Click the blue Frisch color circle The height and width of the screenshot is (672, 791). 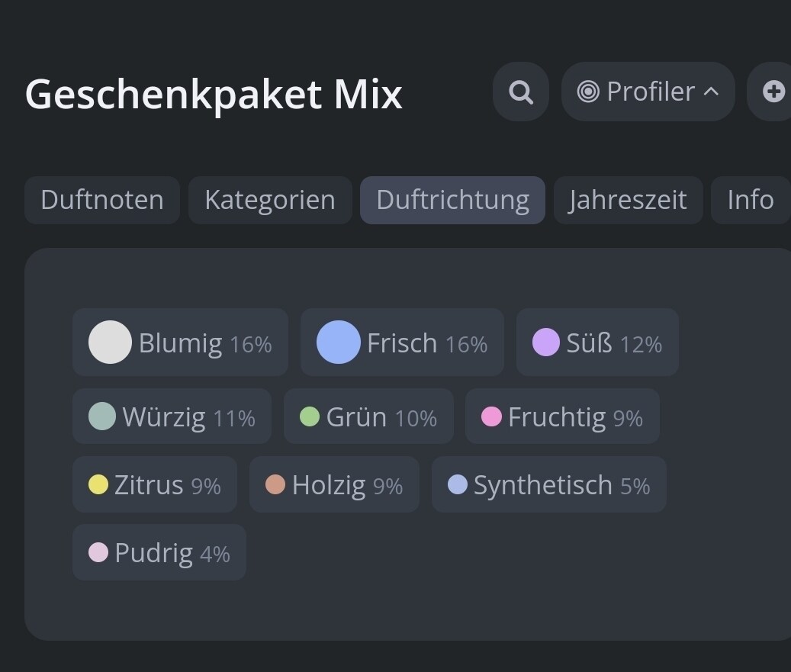339,342
